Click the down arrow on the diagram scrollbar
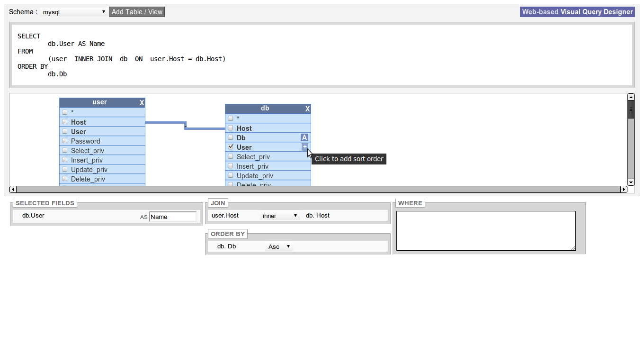 click(631, 182)
